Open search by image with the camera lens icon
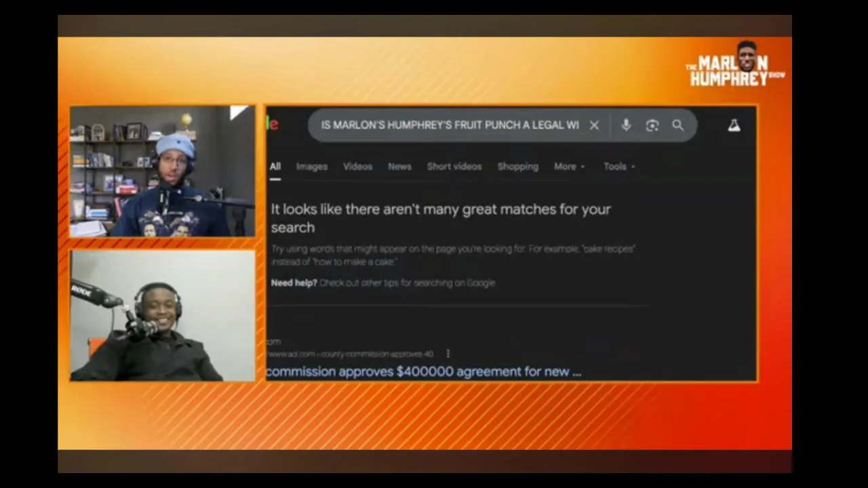The width and height of the screenshot is (868, 488). [652, 125]
